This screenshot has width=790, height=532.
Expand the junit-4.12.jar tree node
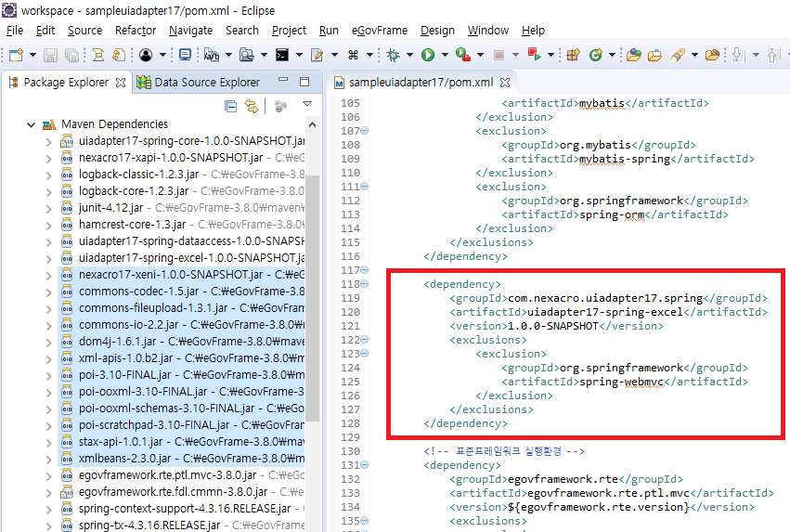coord(49,208)
